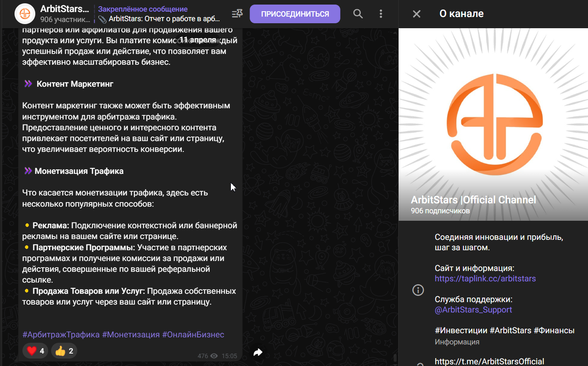
Task: Open the three-dot more options menu
Action: (381, 14)
